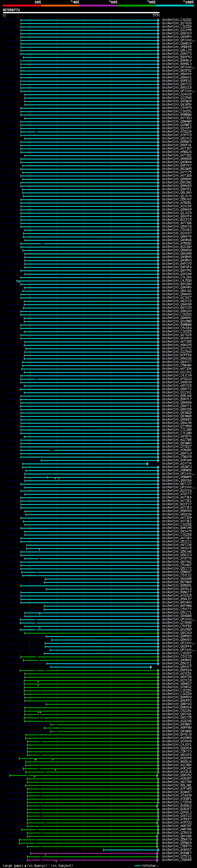This screenshot has width=197, height=868.
Task: Select the UniRef100_Q6Y3A2 label
Action: (x=176, y=562)
